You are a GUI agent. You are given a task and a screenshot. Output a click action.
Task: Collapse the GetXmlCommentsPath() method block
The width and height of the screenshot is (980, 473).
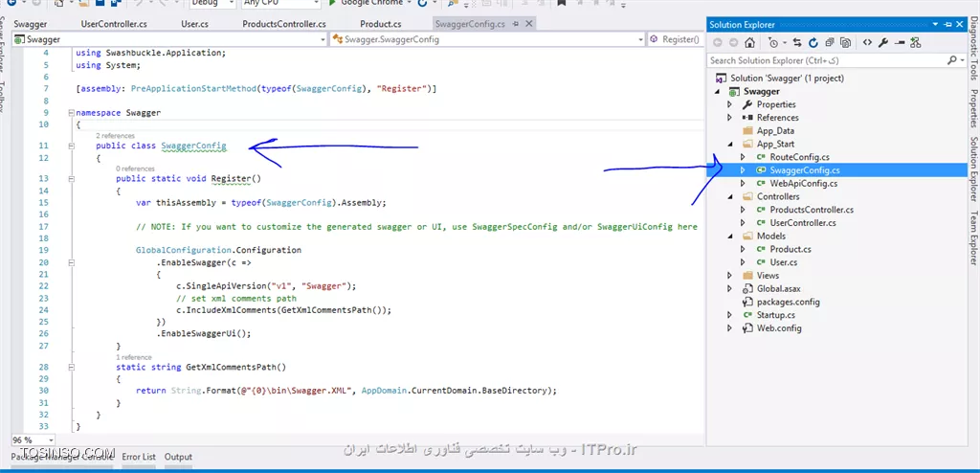pos(70,368)
